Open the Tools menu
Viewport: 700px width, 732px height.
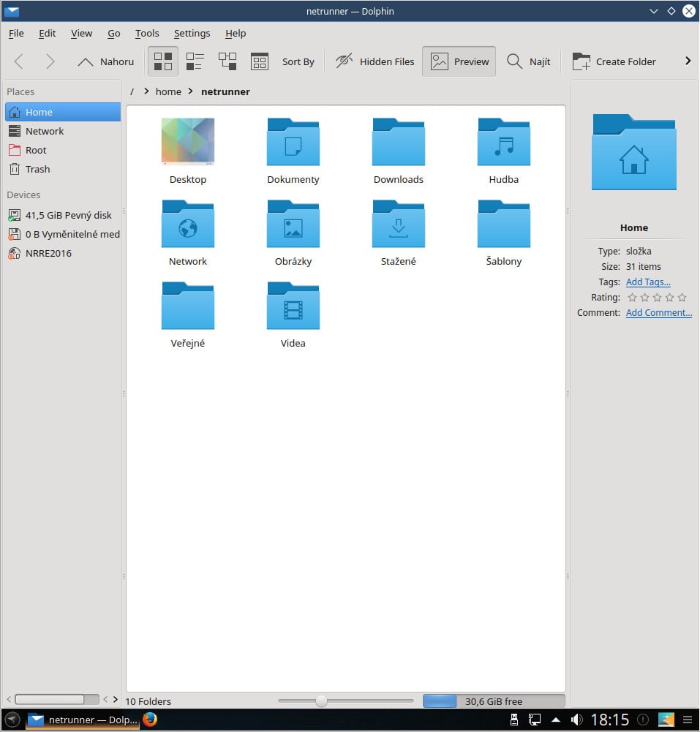(x=147, y=33)
